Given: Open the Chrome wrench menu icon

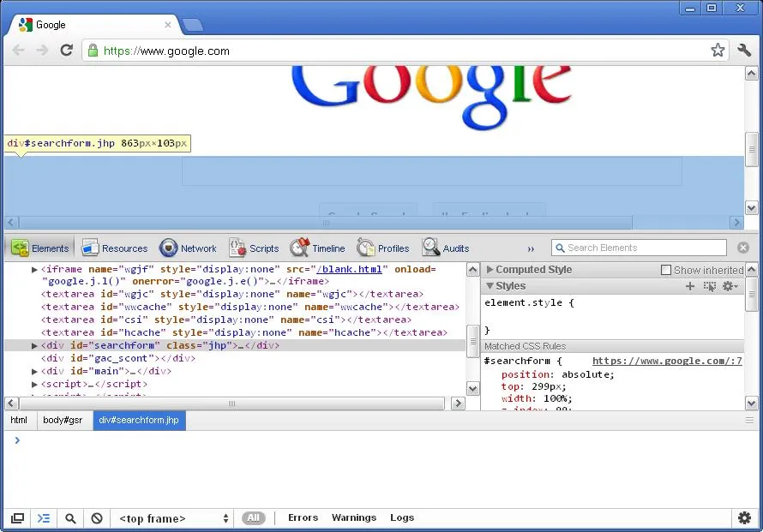Looking at the screenshot, I should tap(744, 50).
